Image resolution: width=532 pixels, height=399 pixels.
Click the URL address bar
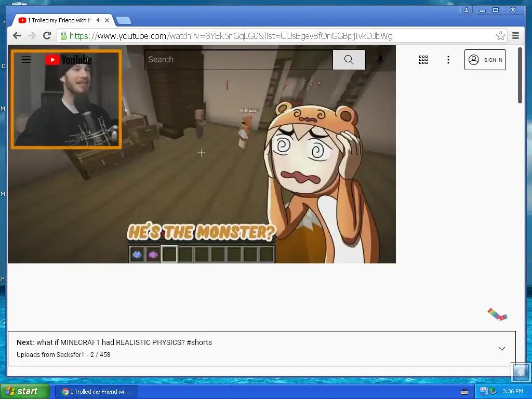[x=281, y=36]
